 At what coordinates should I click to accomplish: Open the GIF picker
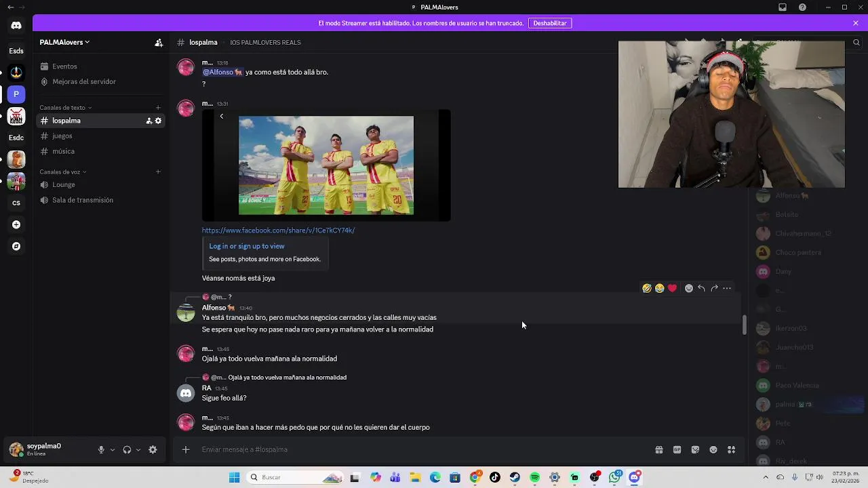(677, 449)
